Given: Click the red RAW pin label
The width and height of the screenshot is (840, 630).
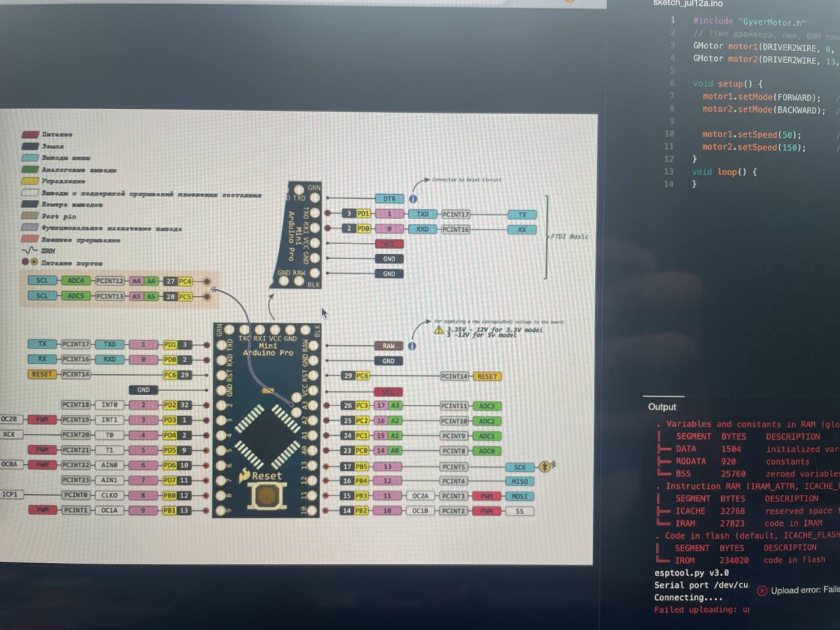Looking at the screenshot, I should (x=388, y=346).
